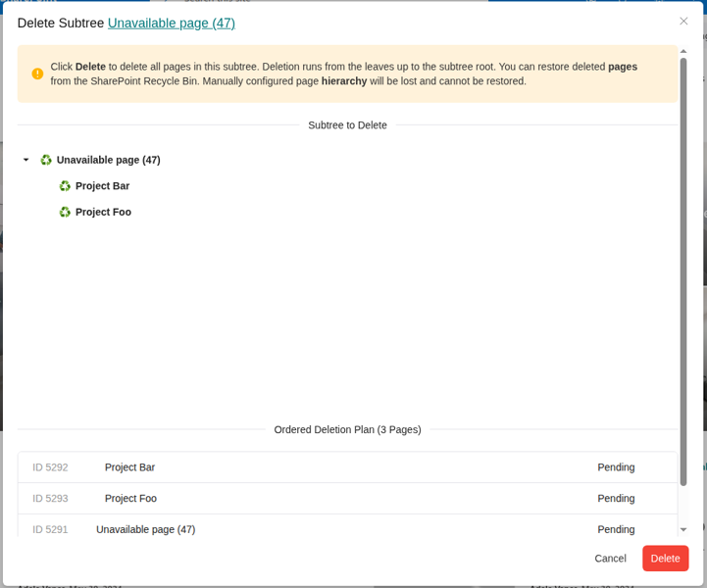Screen dimensions: 707x588
Task: Close the Delete Subtree dialog
Action: point(683,22)
